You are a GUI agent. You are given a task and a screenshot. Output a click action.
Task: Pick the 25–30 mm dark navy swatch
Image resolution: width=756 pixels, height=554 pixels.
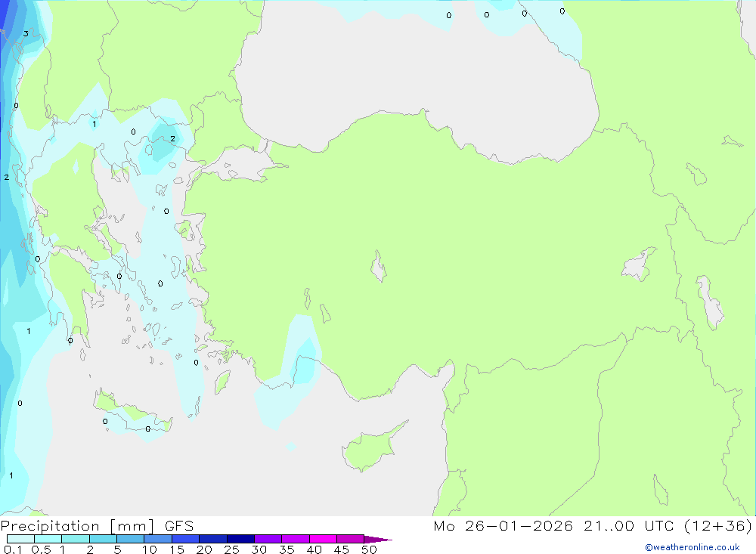[x=240, y=539]
